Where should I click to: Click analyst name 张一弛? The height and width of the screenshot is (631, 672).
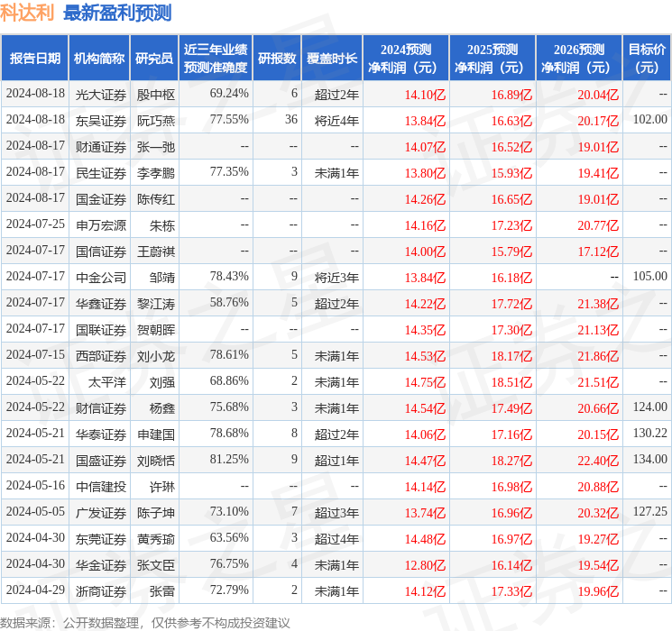156,147
